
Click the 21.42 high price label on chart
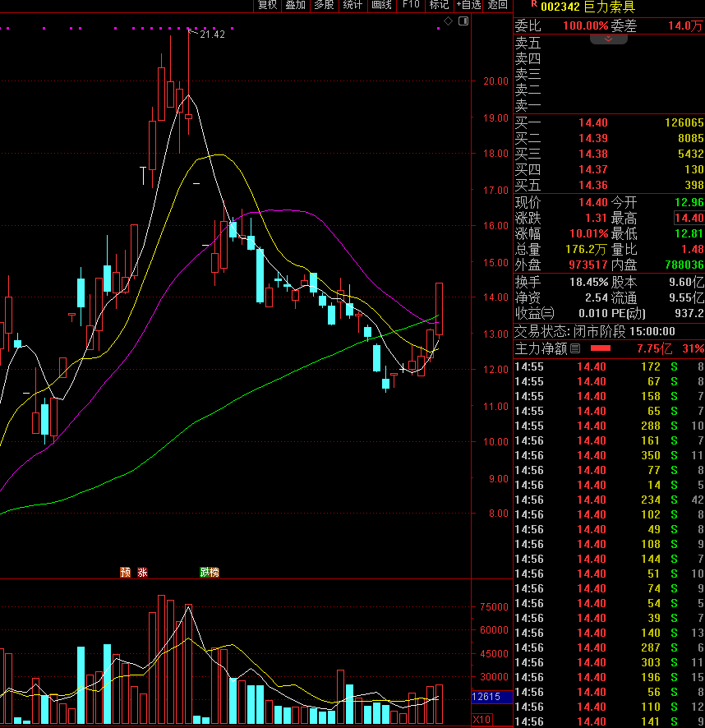pos(211,35)
